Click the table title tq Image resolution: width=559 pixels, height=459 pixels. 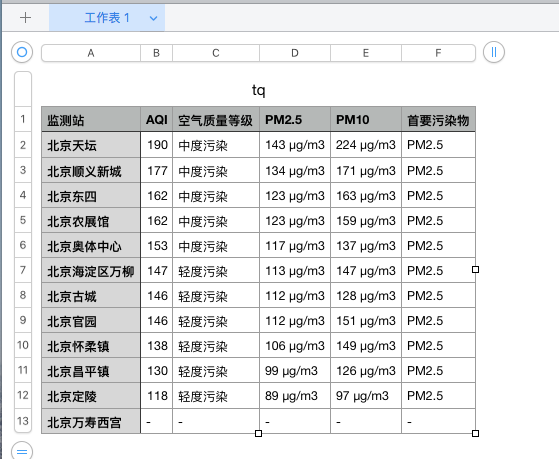pyautogui.click(x=258, y=90)
